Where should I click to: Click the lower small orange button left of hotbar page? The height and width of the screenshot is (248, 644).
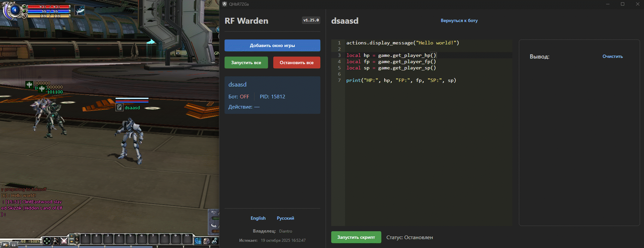pos(71,241)
